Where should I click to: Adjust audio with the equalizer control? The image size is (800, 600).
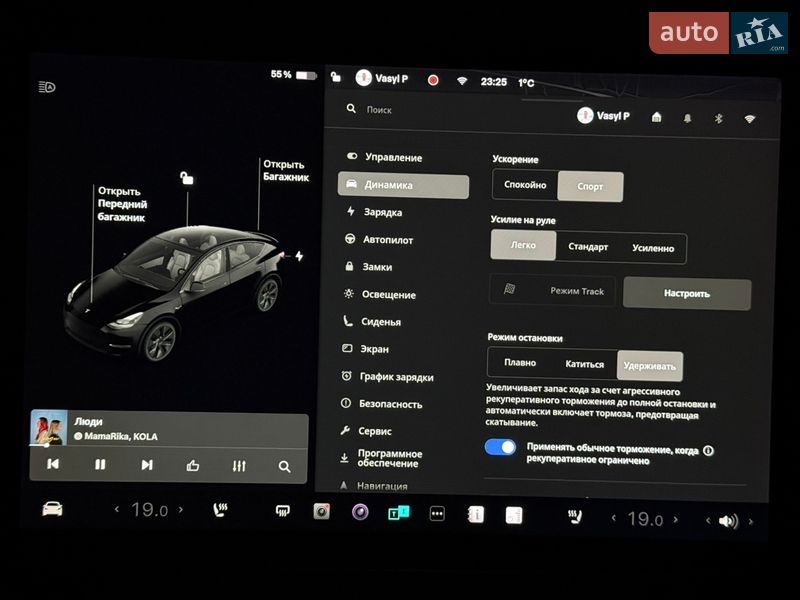(x=238, y=466)
